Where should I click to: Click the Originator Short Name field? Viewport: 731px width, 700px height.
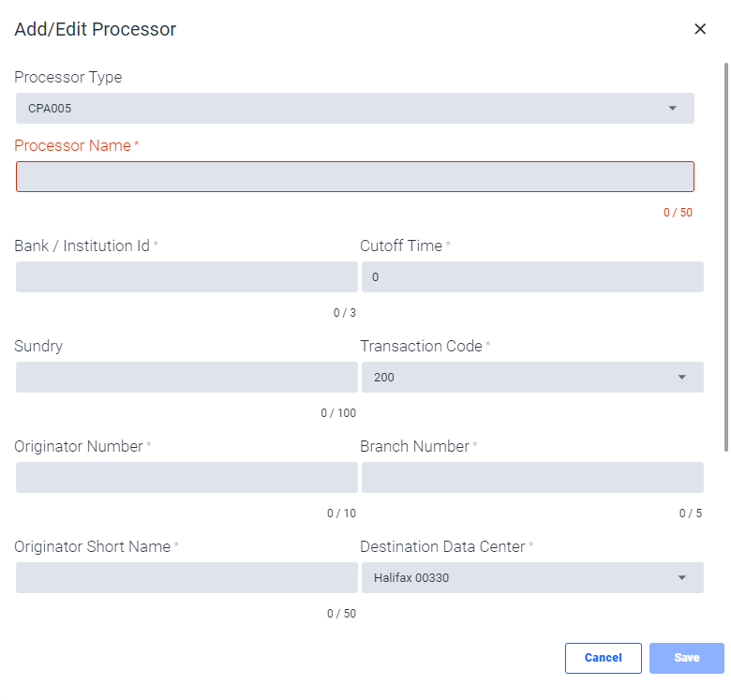[x=186, y=577]
